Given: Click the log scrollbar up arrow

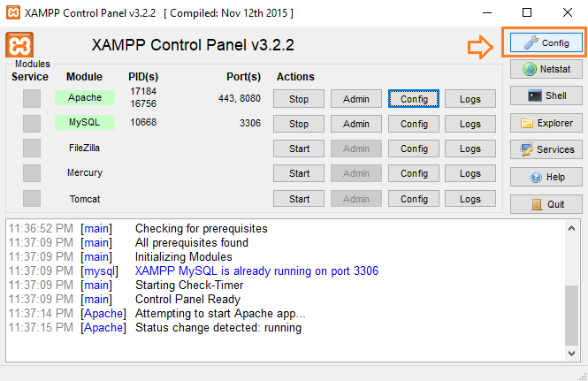Looking at the screenshot, I should (571, 228).
